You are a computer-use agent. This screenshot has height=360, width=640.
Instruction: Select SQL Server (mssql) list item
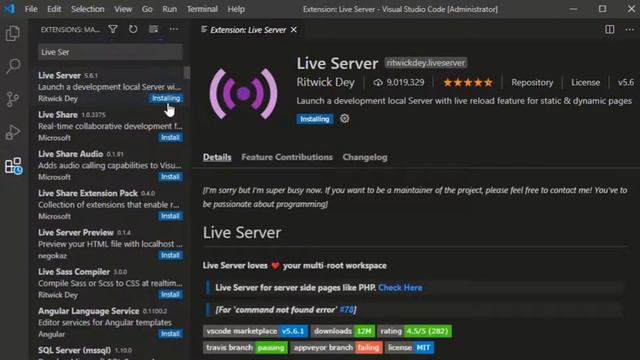pyautogui.click(x=110, y=351)
